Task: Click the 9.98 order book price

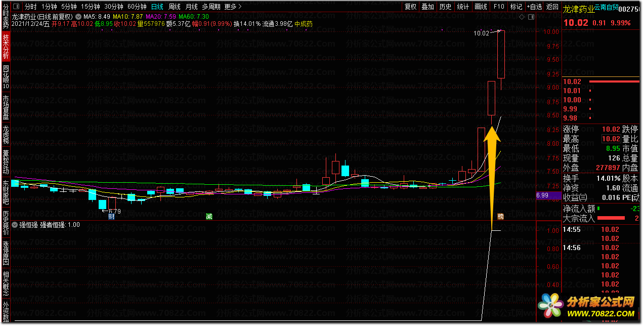Action: click(x=570, y=118)
